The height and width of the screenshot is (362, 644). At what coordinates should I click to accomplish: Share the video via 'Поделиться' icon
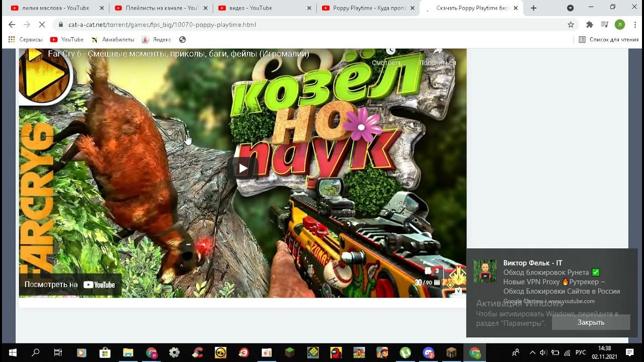(x=438, y=57)
